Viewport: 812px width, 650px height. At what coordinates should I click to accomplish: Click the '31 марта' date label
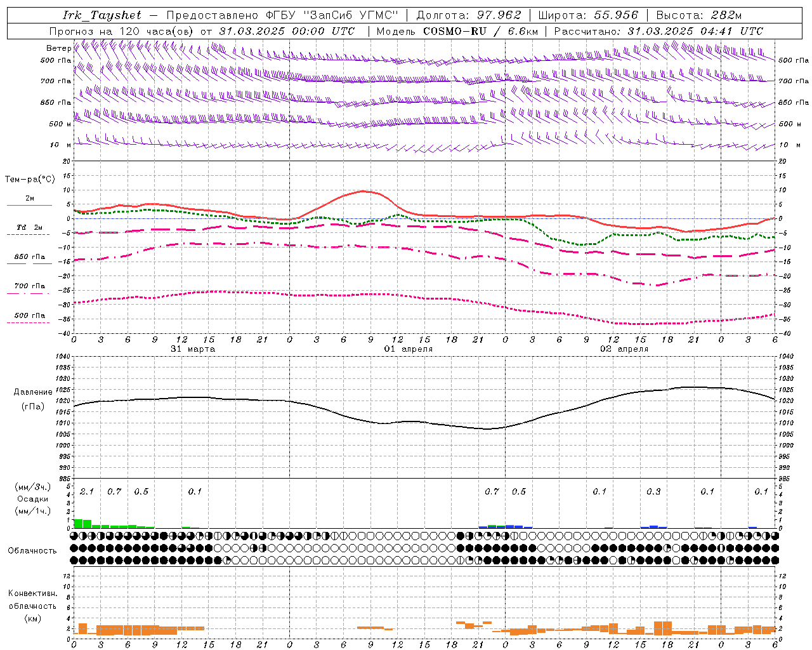(x=193, y=349)
